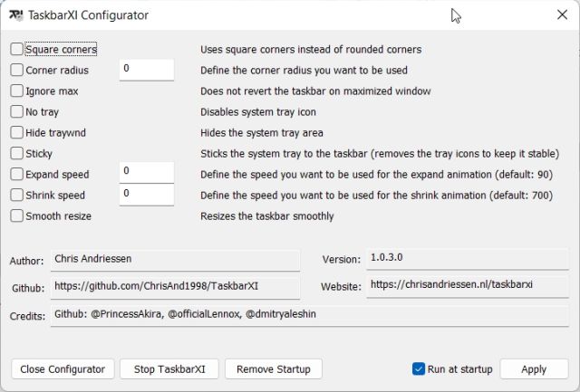The width and height of the screenshot is (580, 392).
Task: Focus the Expand speed input box
Action: point(146,172)
